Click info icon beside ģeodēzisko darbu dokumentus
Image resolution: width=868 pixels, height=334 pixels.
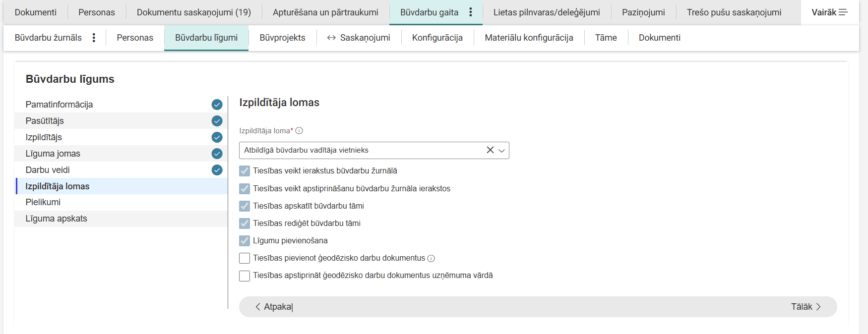tap(431, 258)
